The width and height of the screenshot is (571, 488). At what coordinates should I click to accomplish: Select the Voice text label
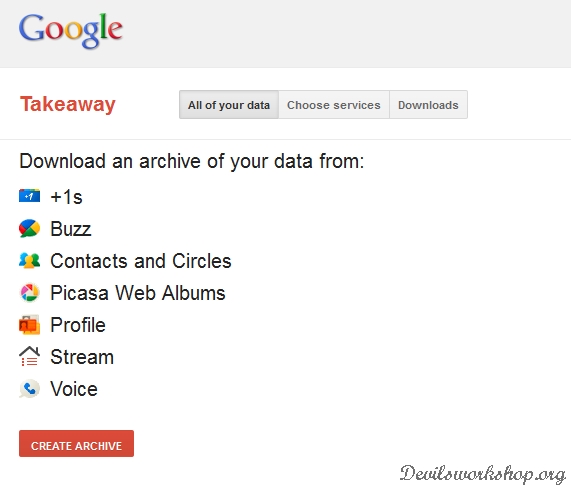click(74, 389)
